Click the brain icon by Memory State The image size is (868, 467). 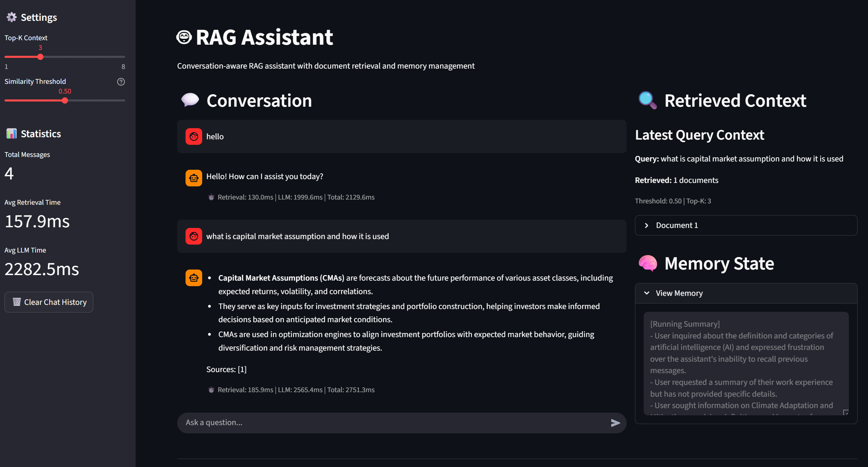(647, 263)
